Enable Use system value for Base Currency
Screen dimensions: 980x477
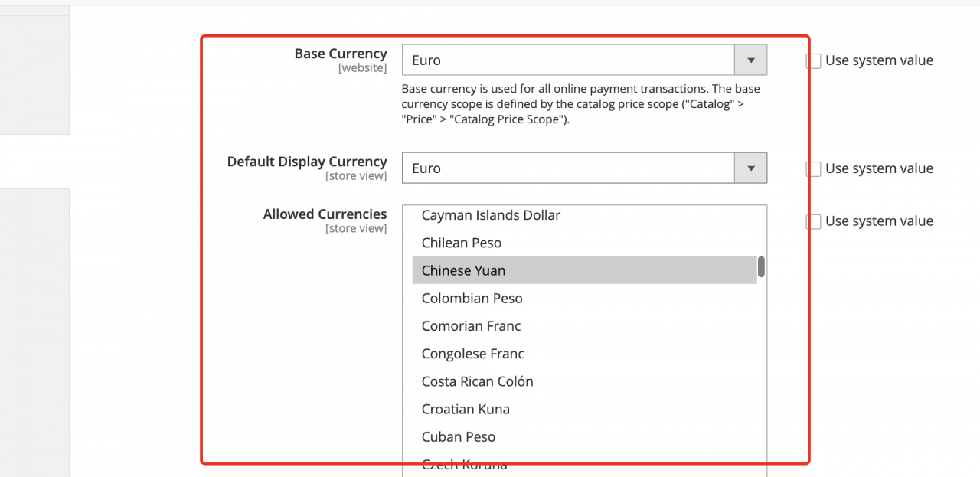(814, 61)
